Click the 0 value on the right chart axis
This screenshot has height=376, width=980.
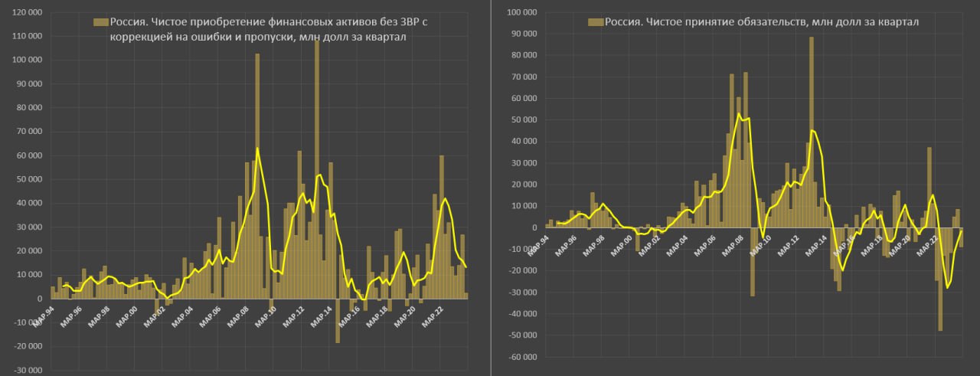(534, 227)
